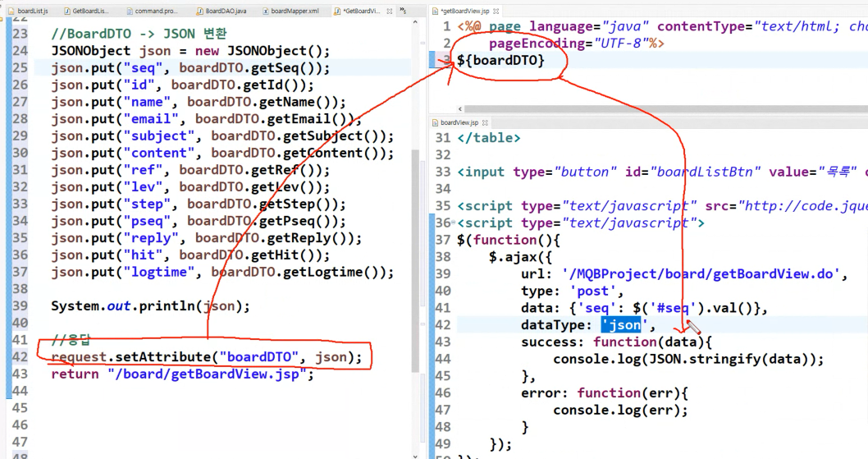868x459 pixels.
Task: Click the '${boardDTO}' expression in getBoardView.jsp
Action: [x=501, y=61]
